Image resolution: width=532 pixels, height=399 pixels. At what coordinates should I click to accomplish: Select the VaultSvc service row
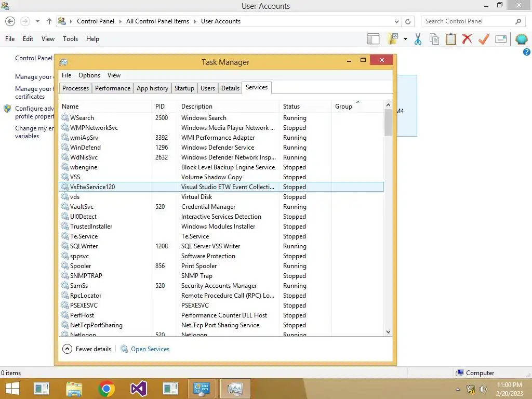[221, 207]
